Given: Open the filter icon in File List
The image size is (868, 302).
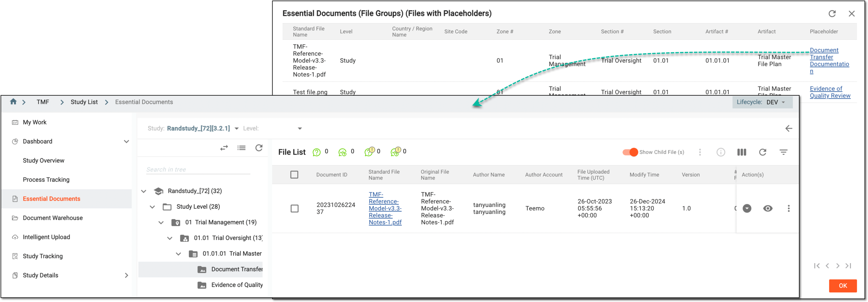Looking at the screenshot, I should pos(783,152).
